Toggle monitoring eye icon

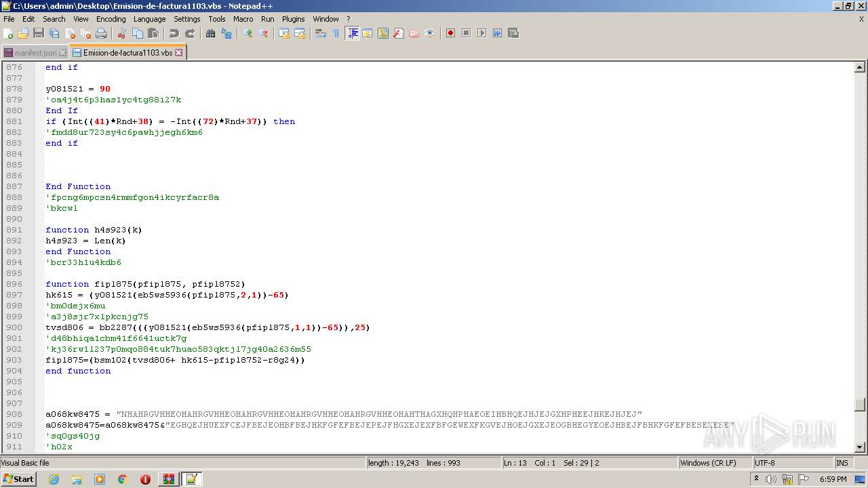coord(430,33)
